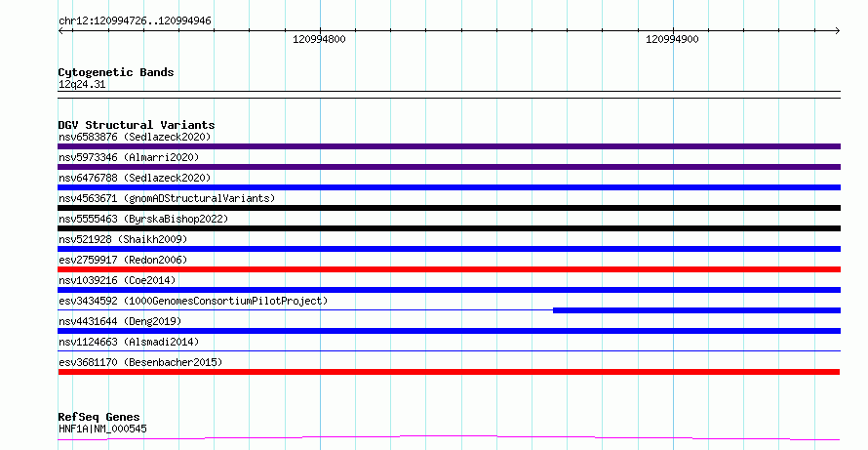Viewport: 868px width, 450px height.
Task: Open nsv5555463 (ByrskaBishop2022) label
Action: 143,219
